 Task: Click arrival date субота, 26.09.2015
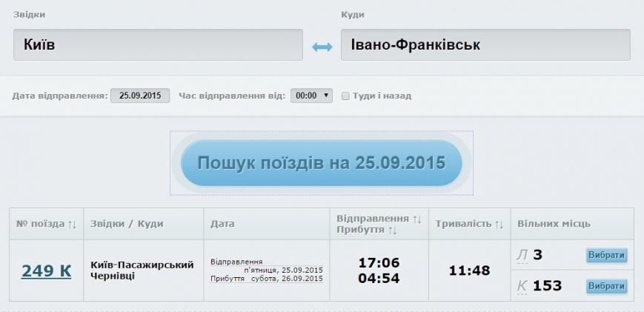[287, 279]
